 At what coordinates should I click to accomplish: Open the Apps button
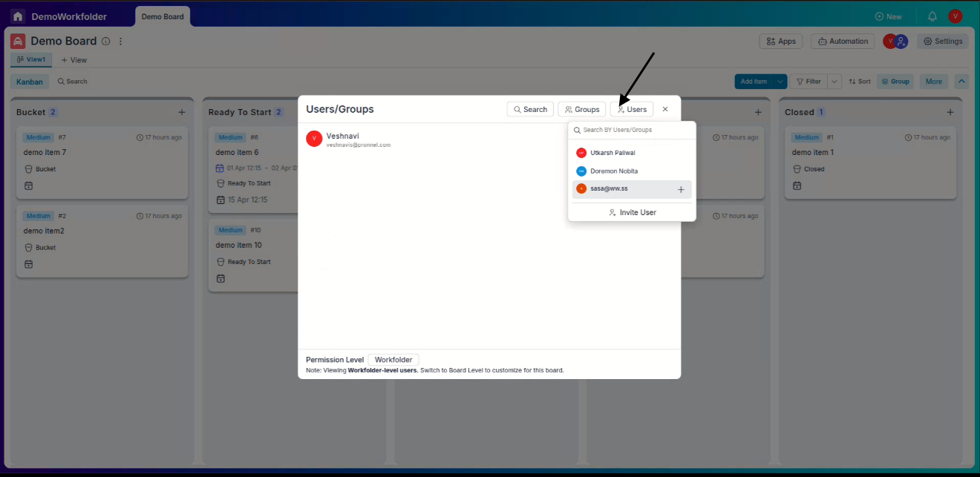tap(780, 42)
